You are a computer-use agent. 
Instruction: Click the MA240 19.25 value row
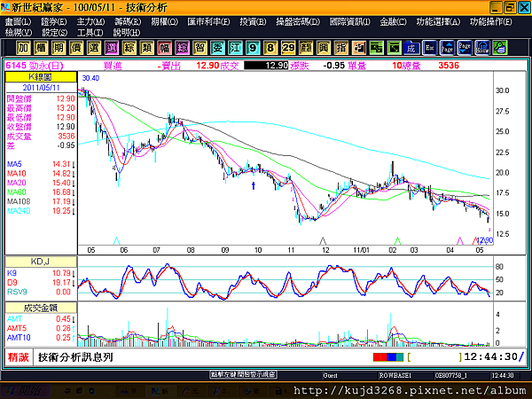pos(41,211)
